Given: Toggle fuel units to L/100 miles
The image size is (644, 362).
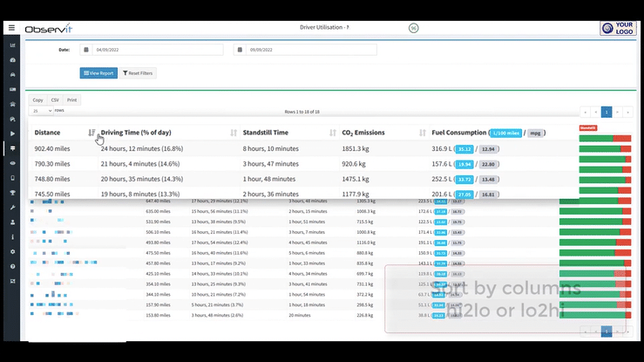Looking at the screenshot, I should click(505, 133).
